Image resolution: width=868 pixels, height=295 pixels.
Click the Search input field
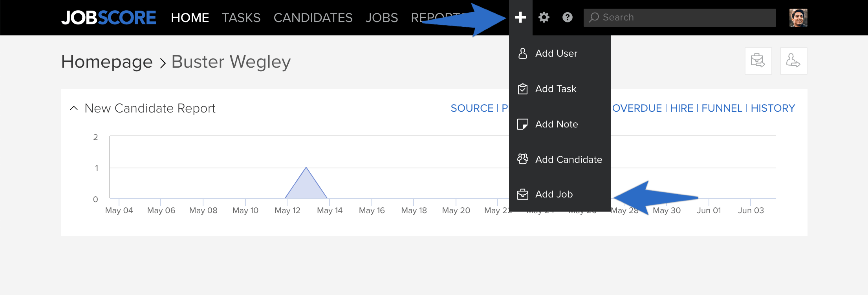pyautogui.click(x=679, y=18)
